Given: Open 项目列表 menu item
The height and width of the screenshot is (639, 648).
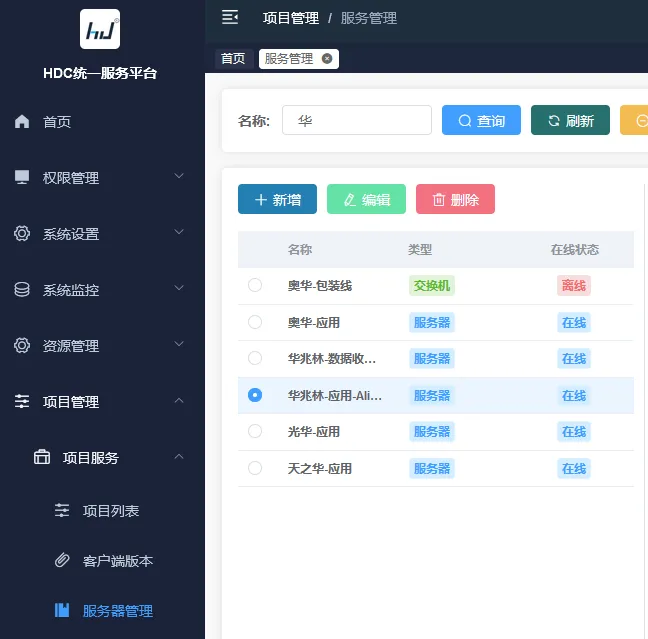Looking at the screenshot, I should (x=111, y=511).
